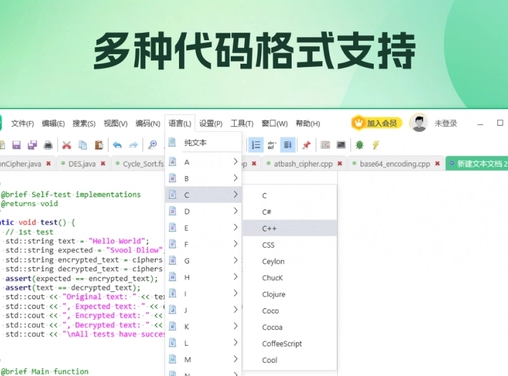Click the dark monitor icon in the toolbar
508x376 pixels.
341,145
